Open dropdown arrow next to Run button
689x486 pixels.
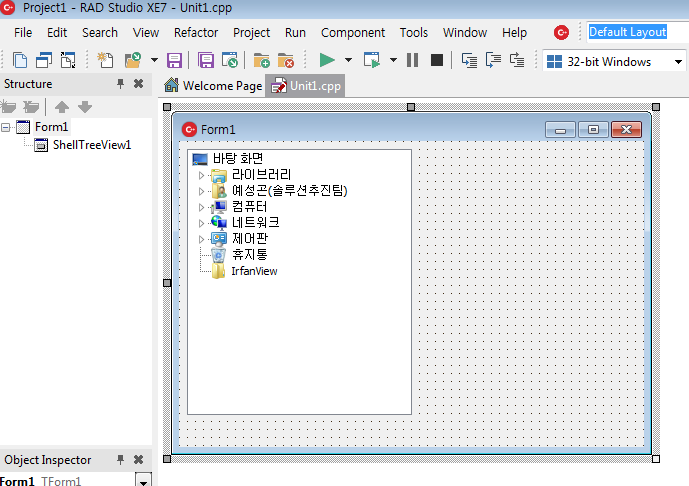point(348,61)
